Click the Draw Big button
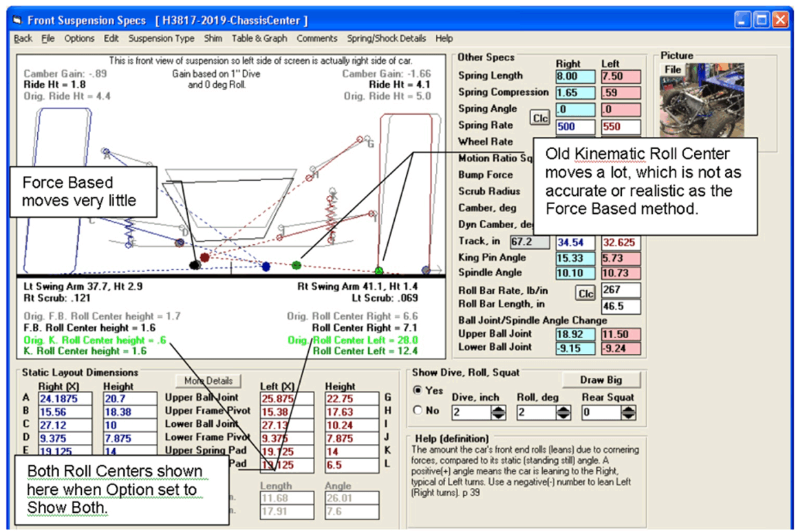This screenshot has width=798, height=532. [601, 380]
